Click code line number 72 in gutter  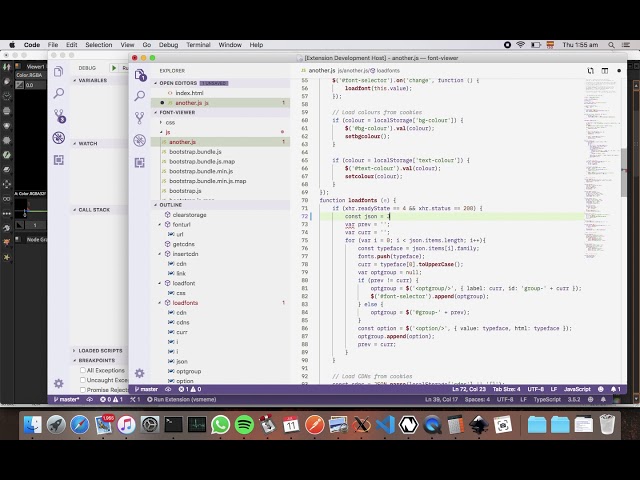pyautogui.click(x=304, y=216)
